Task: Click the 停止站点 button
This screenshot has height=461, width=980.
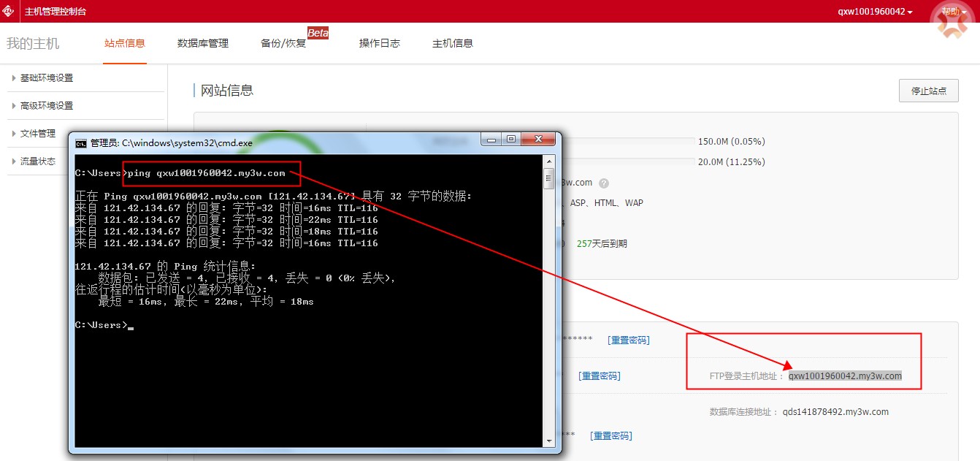Action: pos(928,91)
